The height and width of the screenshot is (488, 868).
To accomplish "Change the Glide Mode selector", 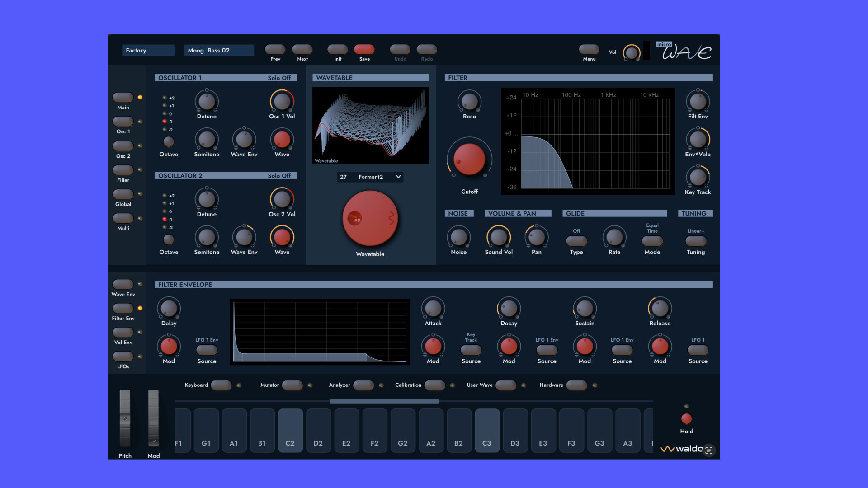I will coord(652,241).
